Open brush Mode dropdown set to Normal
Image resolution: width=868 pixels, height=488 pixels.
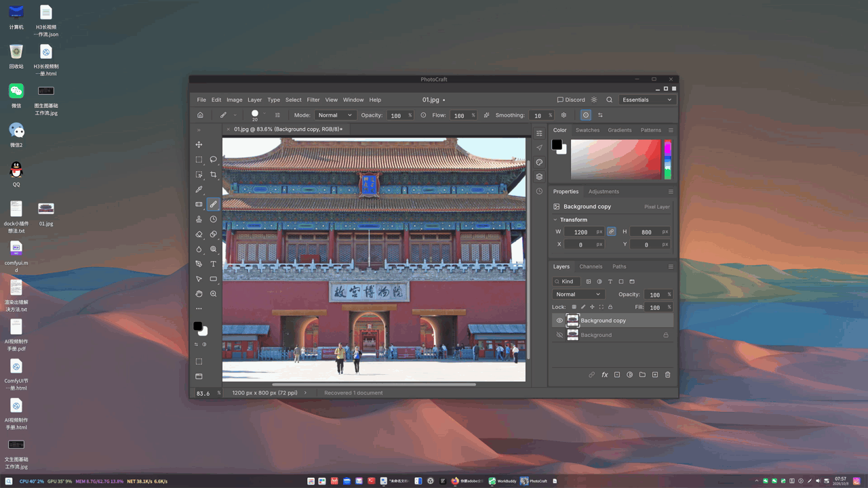tap(335, 115)
